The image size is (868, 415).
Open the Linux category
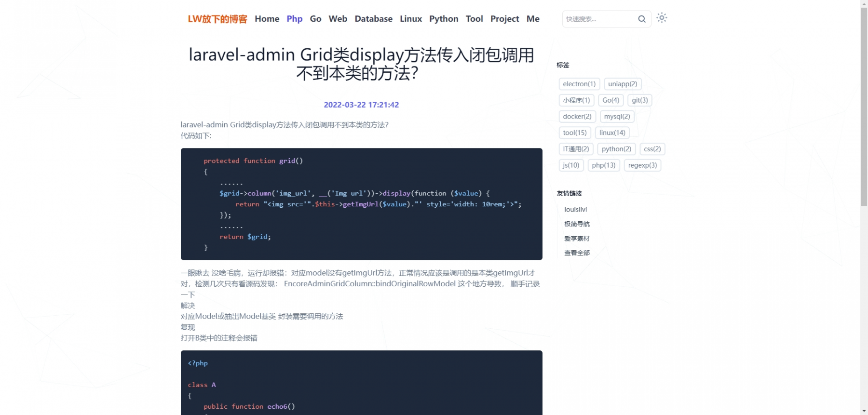coord(411,19)
